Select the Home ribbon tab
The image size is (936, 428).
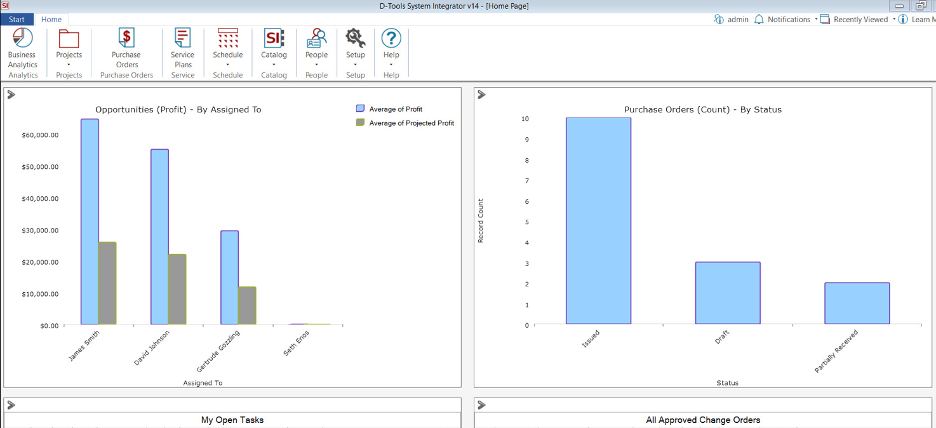click(51, 19)
